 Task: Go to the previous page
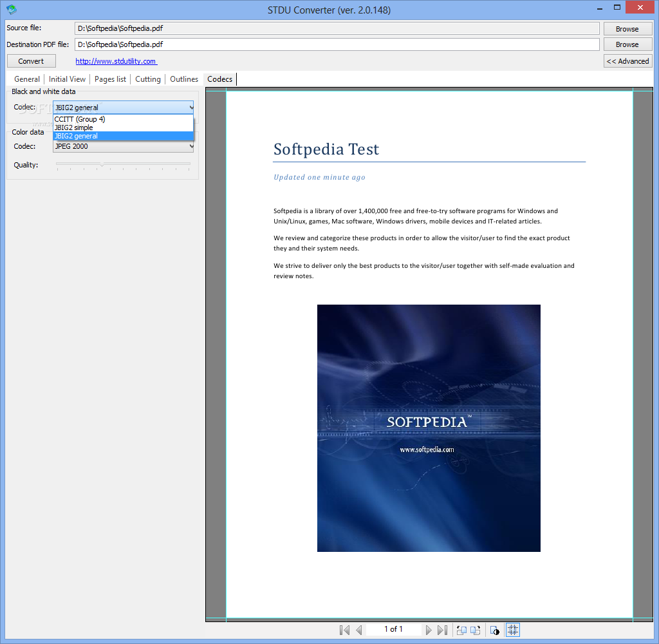[x=358, y=630]
